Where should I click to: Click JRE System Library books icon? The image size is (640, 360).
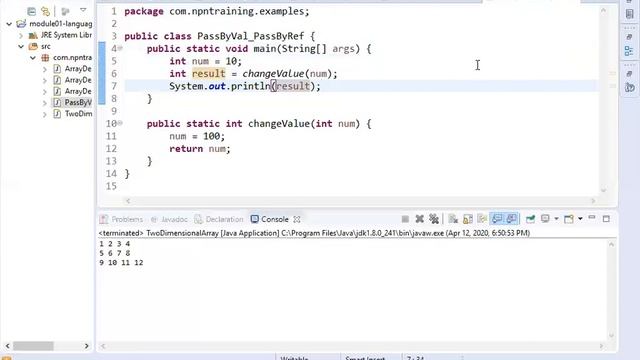(x=33, y=36)
